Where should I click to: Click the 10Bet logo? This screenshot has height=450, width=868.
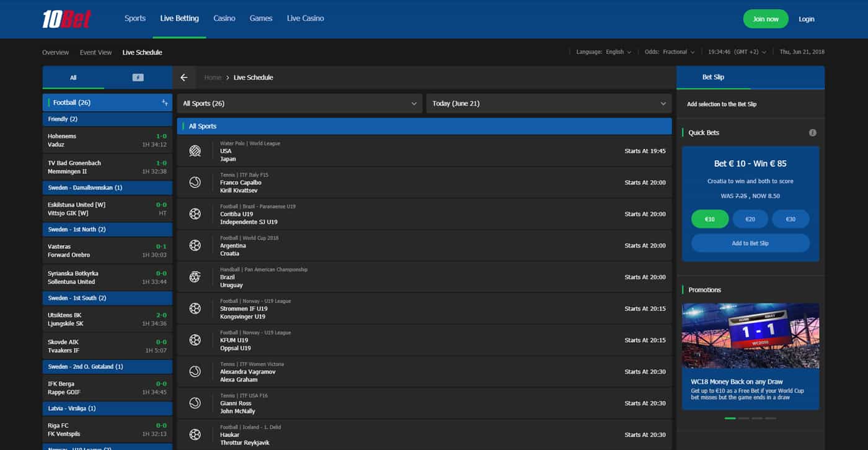[x=67, y=19]
